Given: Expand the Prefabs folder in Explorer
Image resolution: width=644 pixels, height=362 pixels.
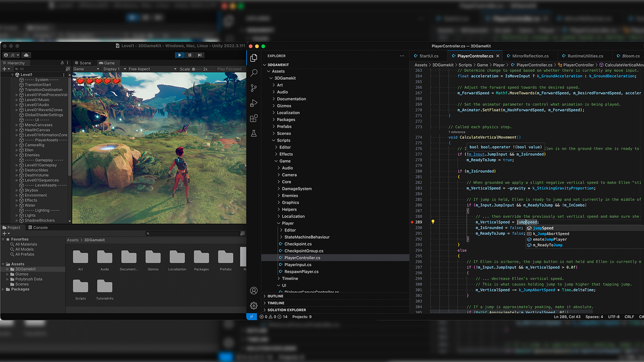Looking at the screenshot, I should coord(284,126).
